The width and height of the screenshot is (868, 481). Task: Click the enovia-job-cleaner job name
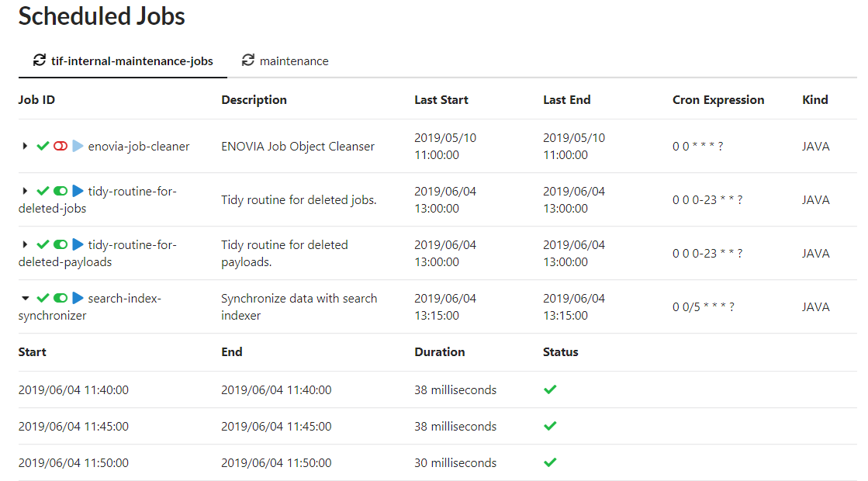coord(139,146)
